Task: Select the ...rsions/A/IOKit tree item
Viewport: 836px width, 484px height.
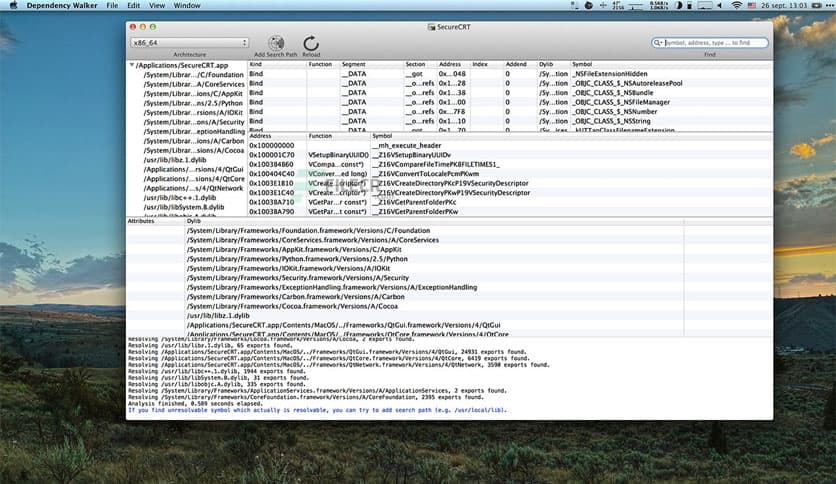Action: pos(192,112)
